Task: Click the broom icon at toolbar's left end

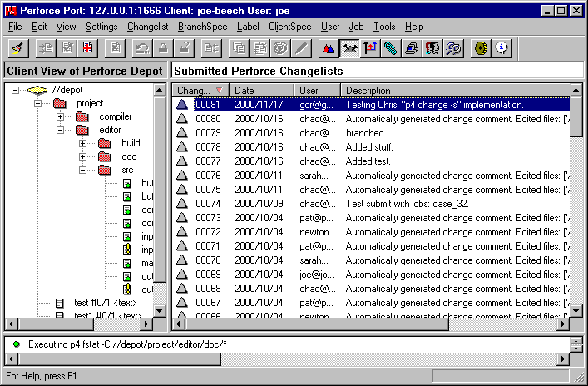Action: pos(19,48)
